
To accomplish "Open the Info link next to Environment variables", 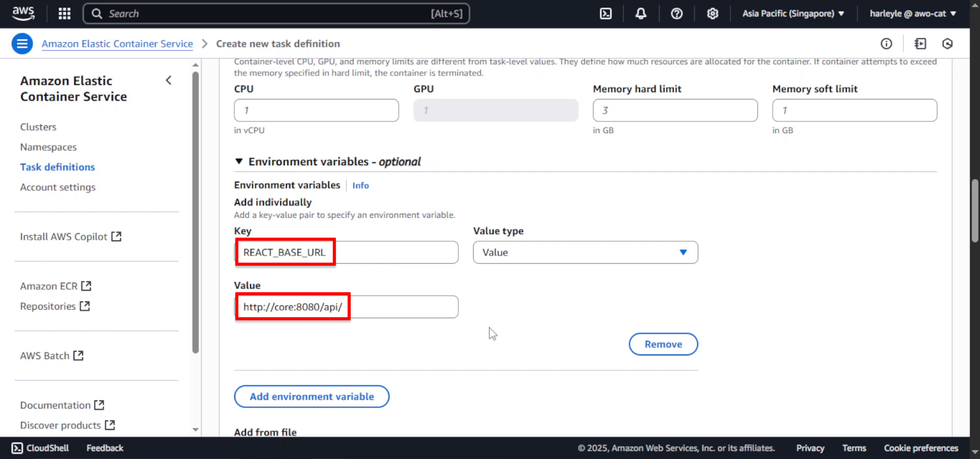I will pos(360,186).
